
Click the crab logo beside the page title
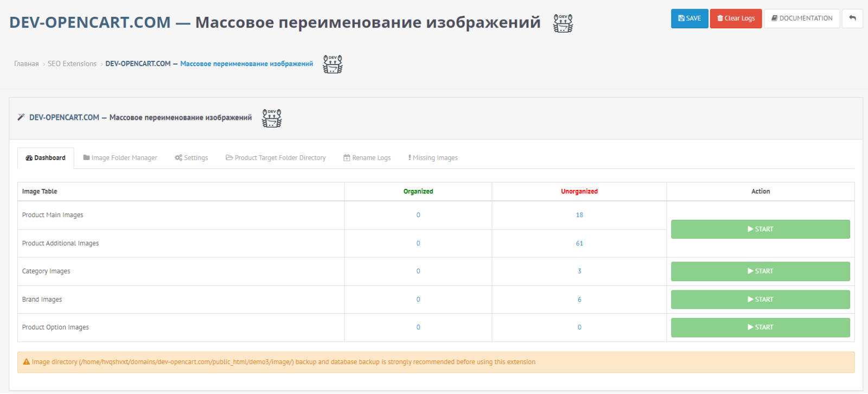(x=563, y=23)
